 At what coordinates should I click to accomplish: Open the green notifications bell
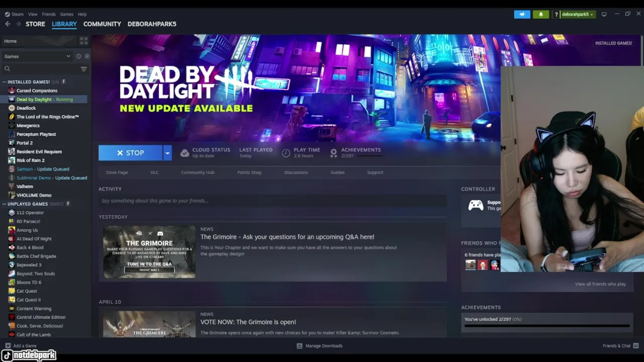[541, 14]
